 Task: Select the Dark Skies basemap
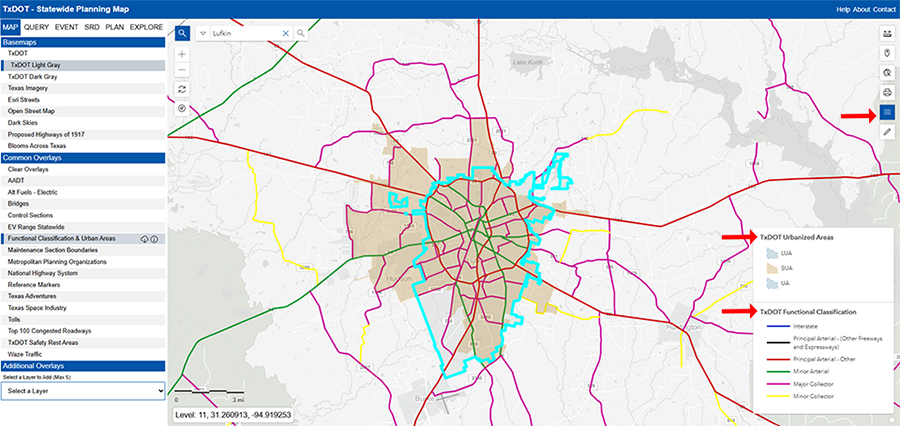pyautogui.click(x=83, y=123)
